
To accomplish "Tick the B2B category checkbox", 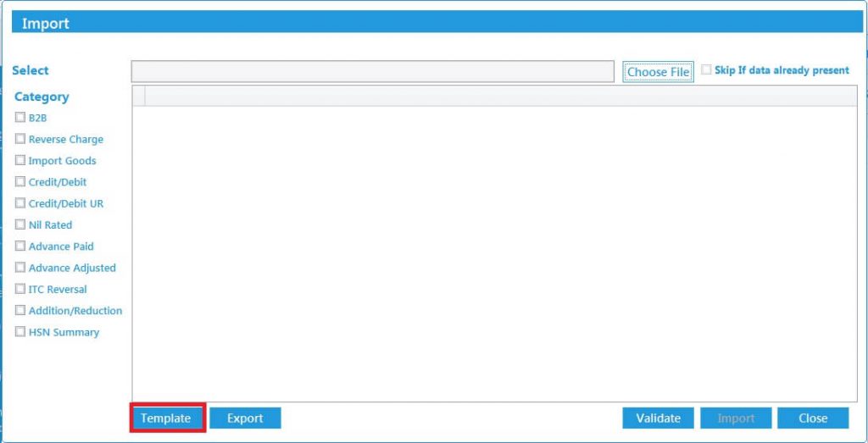I will point(20,117).
